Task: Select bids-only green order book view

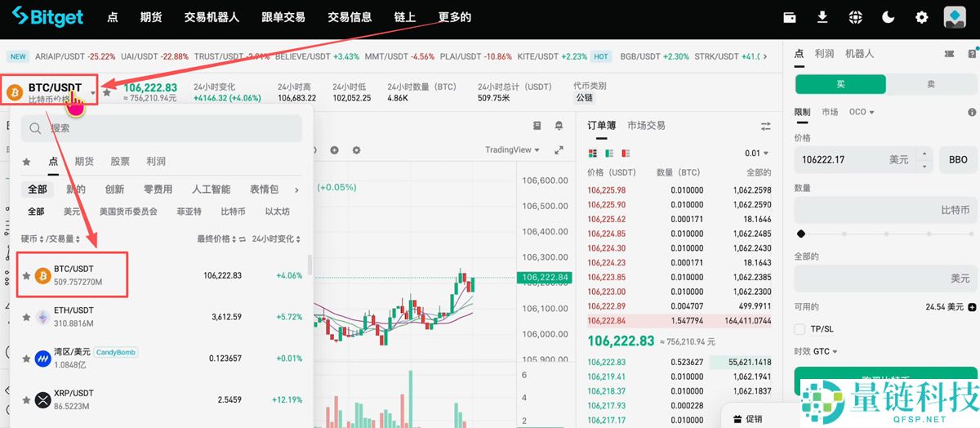Action: (609, 154)
